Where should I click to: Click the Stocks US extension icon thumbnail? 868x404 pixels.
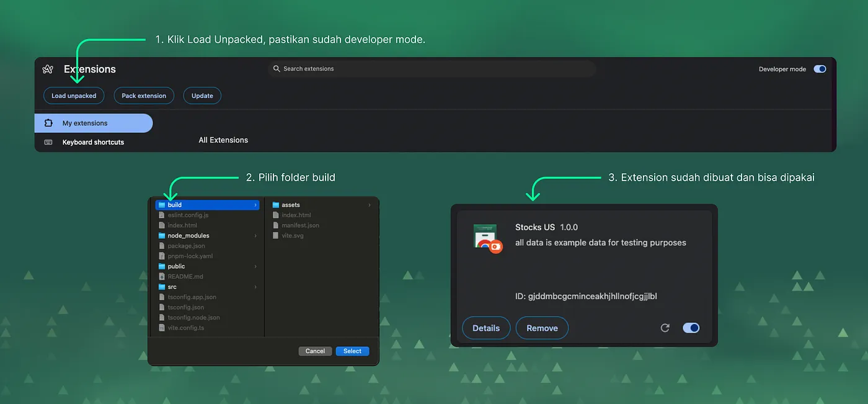(x=486, y=238)
